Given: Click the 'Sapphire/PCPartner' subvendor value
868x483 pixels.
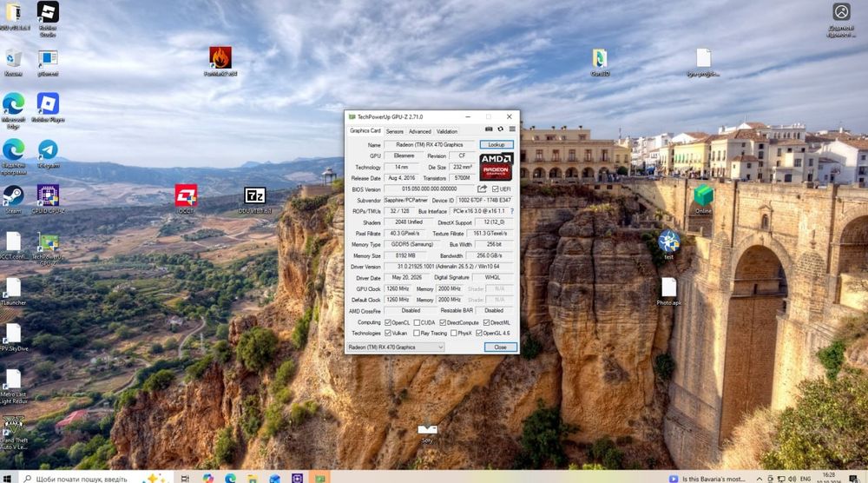Looking at the screenshot, I should (x=405, y=200).
